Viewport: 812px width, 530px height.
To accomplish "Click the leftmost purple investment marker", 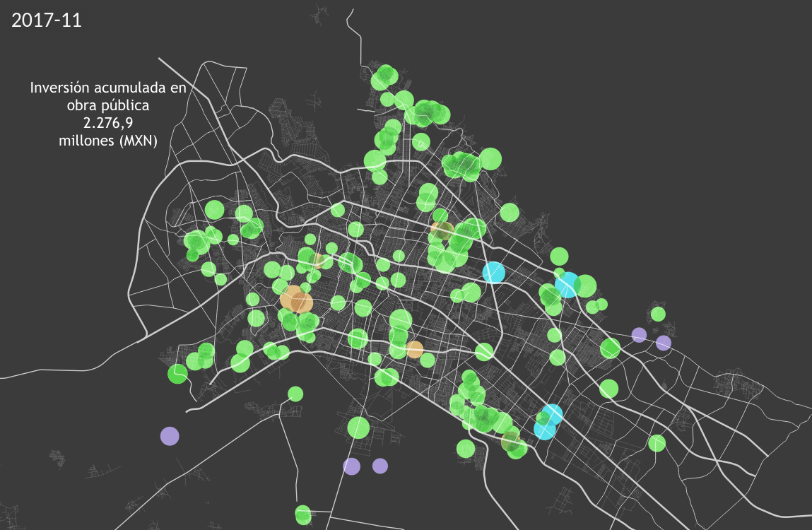I will 170,436.
